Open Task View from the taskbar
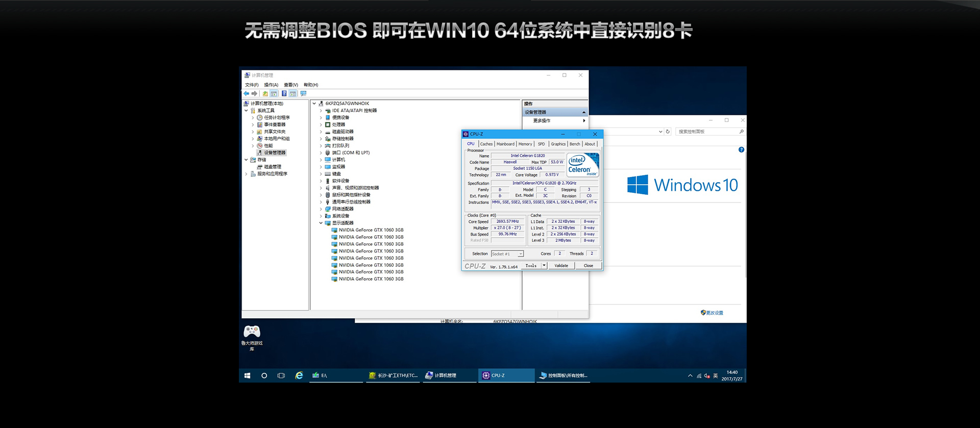 281,375
